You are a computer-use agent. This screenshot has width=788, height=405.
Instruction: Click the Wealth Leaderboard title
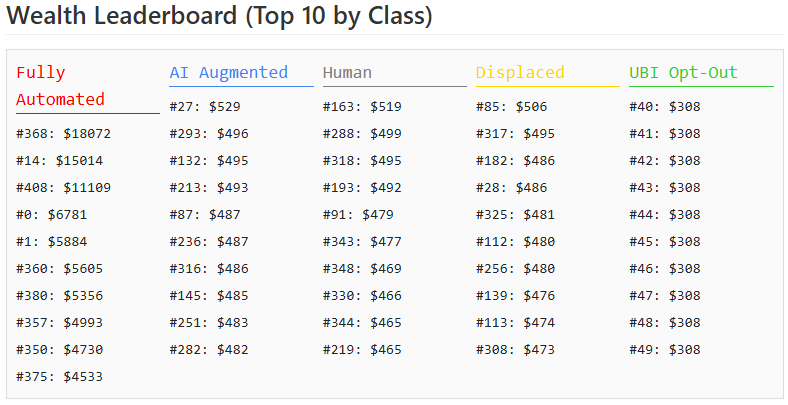pos(219,16)
